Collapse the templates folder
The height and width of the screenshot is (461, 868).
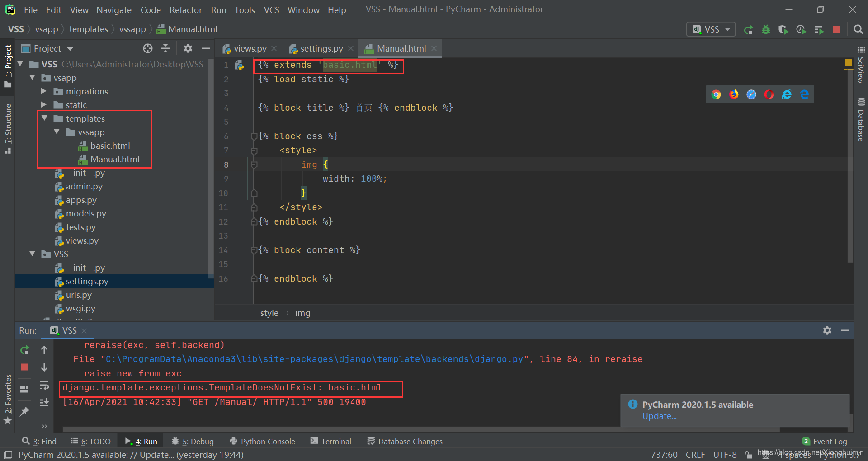(44, 118)
